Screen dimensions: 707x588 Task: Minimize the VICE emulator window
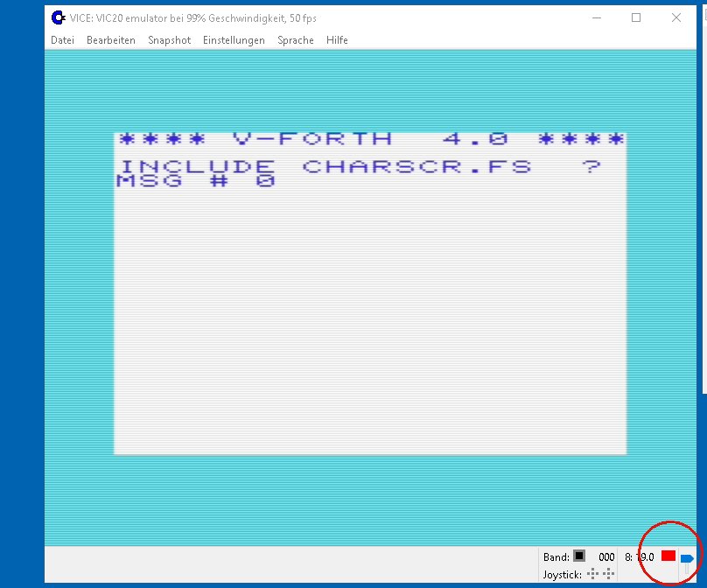click(597, 18)
